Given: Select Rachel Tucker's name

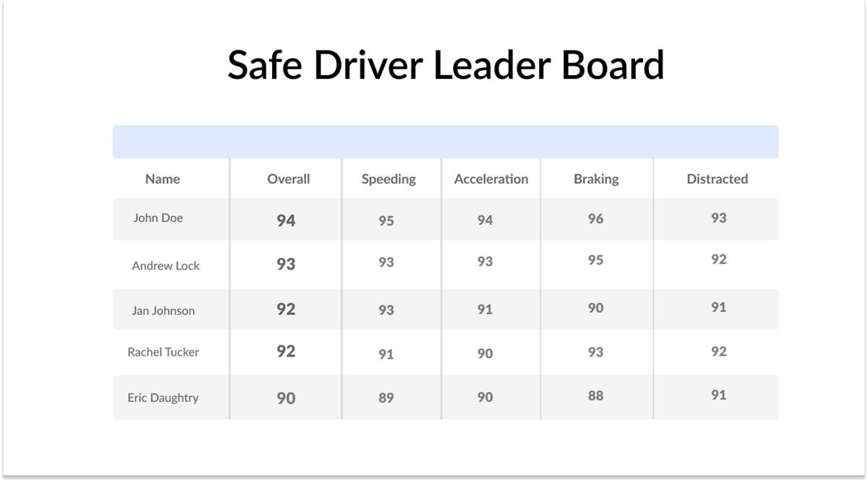Looking at the screenshot, I should click(x=163, y=352).
